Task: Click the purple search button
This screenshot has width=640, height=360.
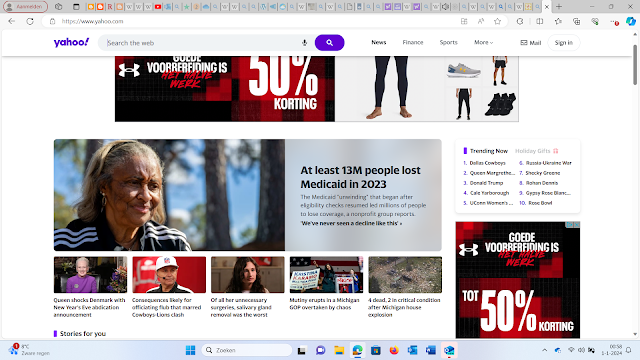Action: pyautogui.click(x=329, y=42)
